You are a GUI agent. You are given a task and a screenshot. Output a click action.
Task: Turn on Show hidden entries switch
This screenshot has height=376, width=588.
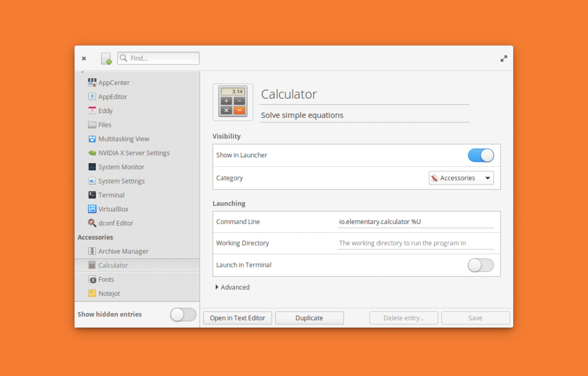click(183, 314)
